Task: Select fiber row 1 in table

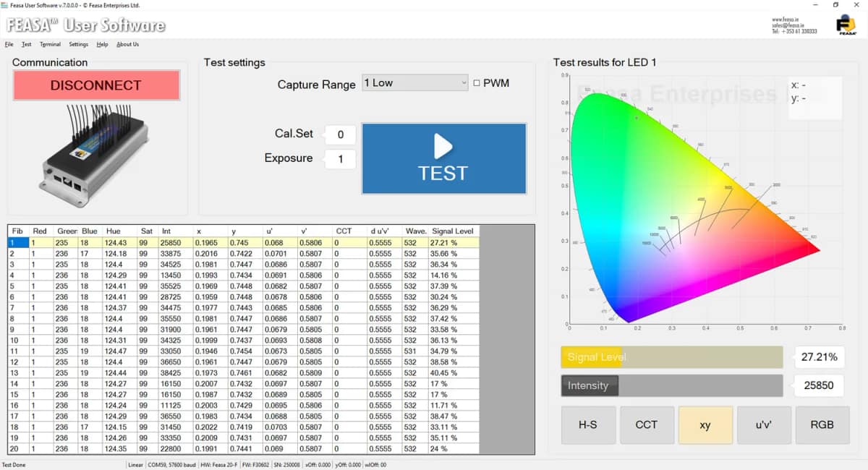Action: (244, 242)
